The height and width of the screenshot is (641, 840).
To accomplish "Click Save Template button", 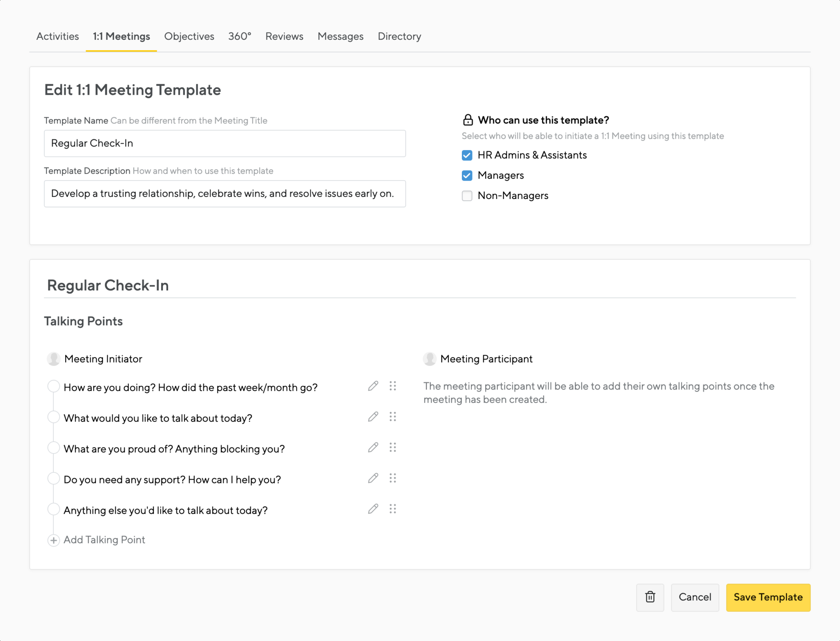I will [x=768, y=598].
